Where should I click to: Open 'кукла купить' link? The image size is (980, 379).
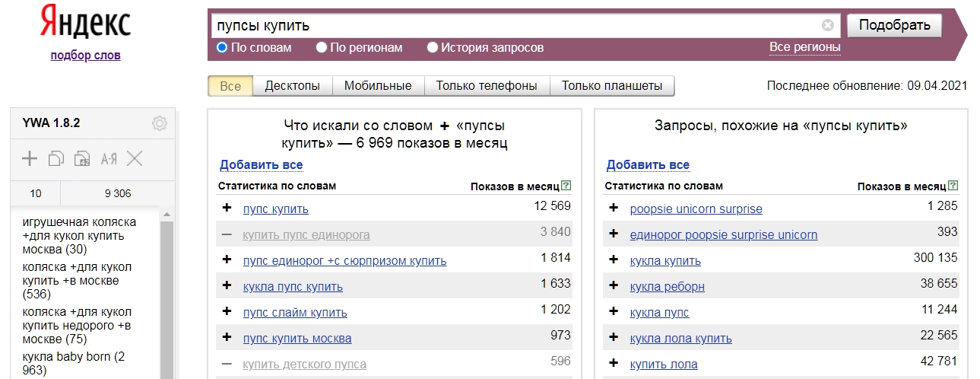[x=665, y=260]
